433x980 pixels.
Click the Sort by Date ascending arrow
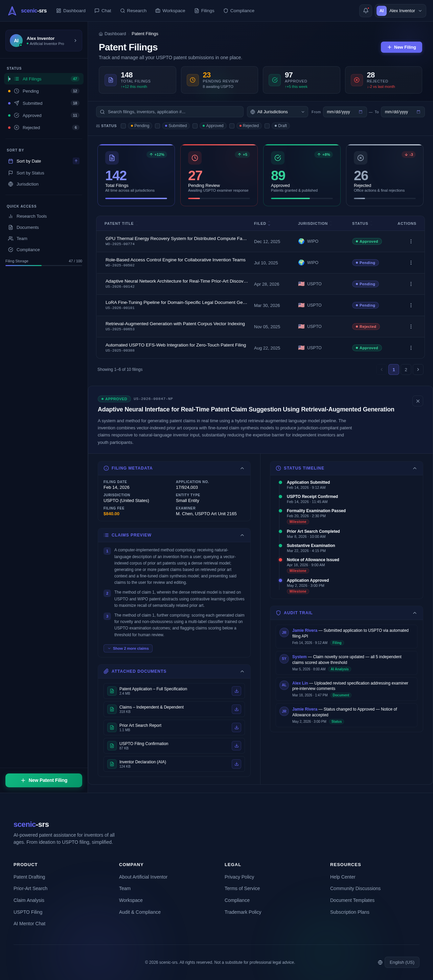[x=76, y=161]
